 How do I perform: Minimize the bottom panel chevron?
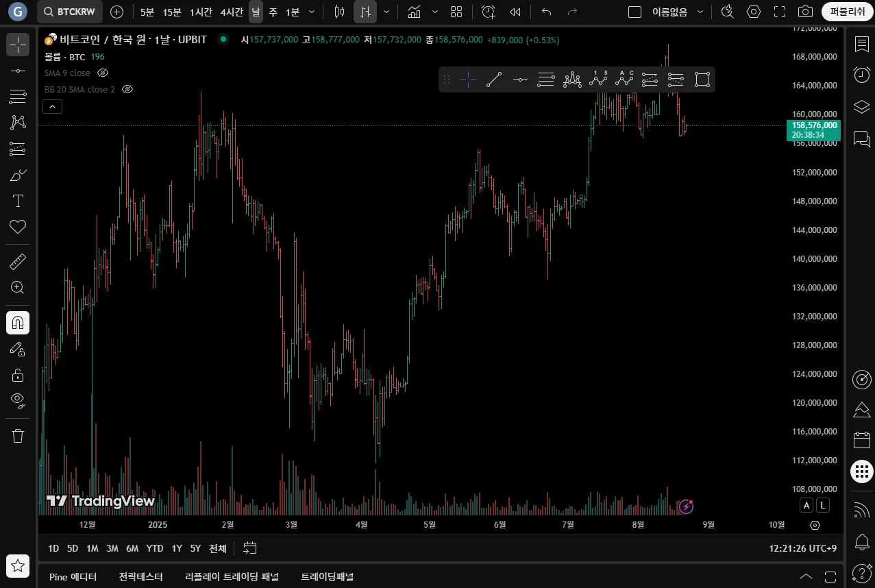point(806,576)
